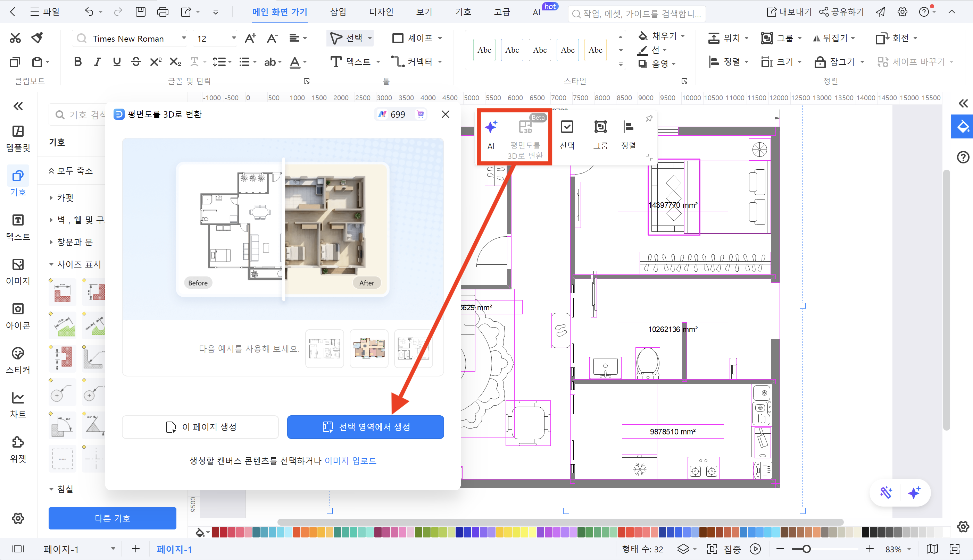This screenshot has width=973, height=560.
Task: Click the 선택 영역에서 생성 button
Action: [x=365, y=426]
